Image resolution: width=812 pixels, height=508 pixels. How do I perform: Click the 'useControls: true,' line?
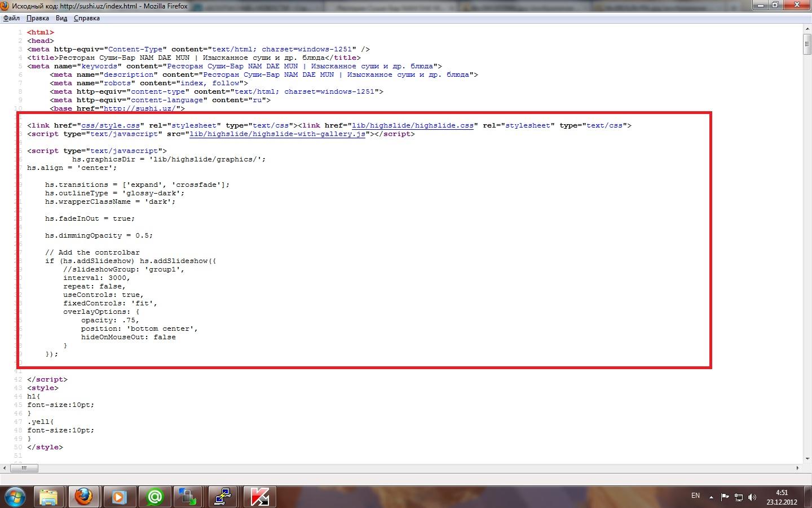click(x=104, y=295)
